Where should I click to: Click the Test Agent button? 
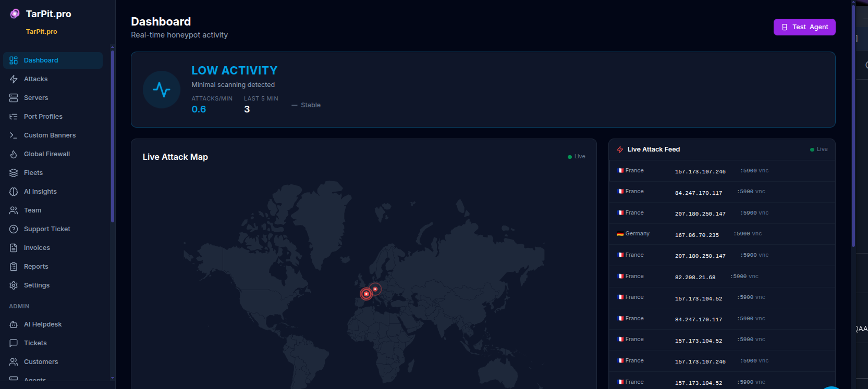804,27
